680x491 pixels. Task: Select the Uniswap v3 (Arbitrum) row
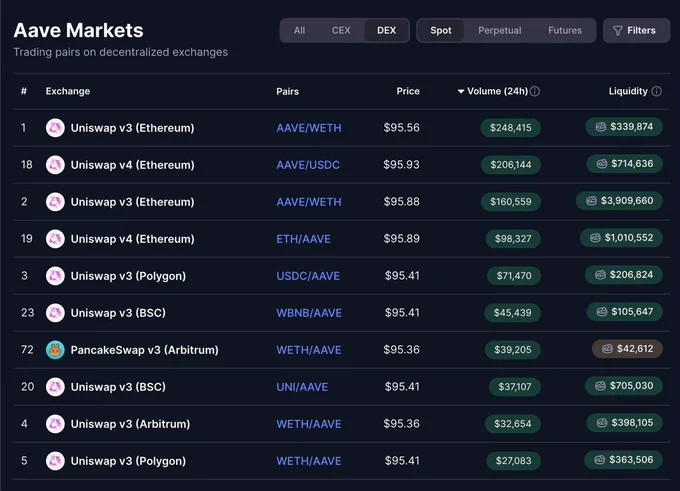click(x=342, y=424)
